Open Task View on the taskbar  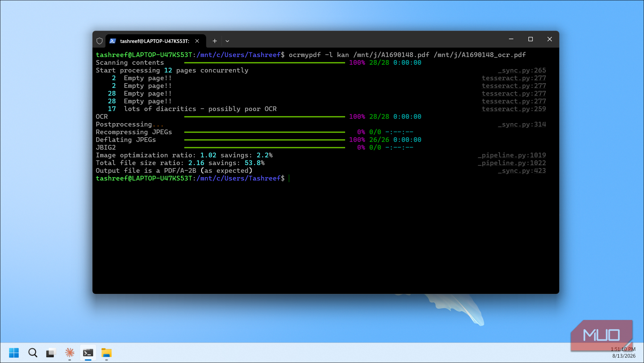coord(51,353)
